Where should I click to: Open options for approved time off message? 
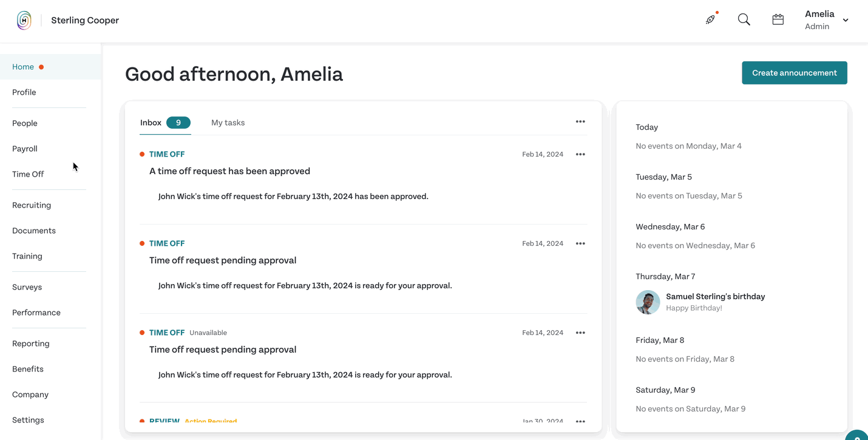point(580,154)
